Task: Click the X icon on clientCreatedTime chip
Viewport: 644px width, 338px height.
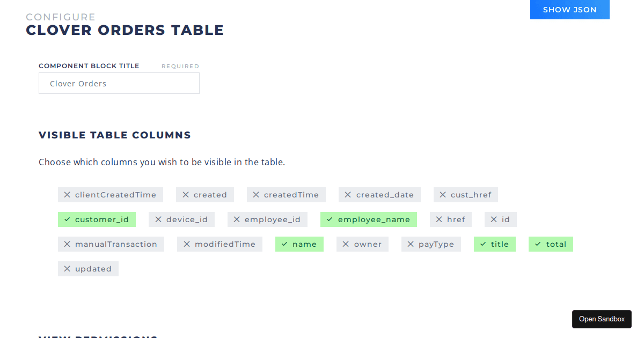Action: pos(67,195)
